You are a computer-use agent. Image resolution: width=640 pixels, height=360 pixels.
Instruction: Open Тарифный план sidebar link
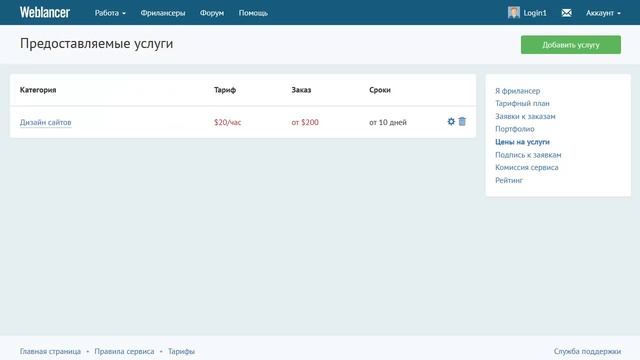[x=522, y=103]
